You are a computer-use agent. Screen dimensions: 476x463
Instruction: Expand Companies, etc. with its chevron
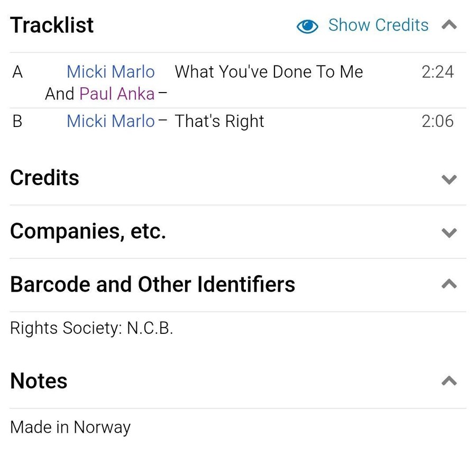pyautogui.click(x=449, y=233)
